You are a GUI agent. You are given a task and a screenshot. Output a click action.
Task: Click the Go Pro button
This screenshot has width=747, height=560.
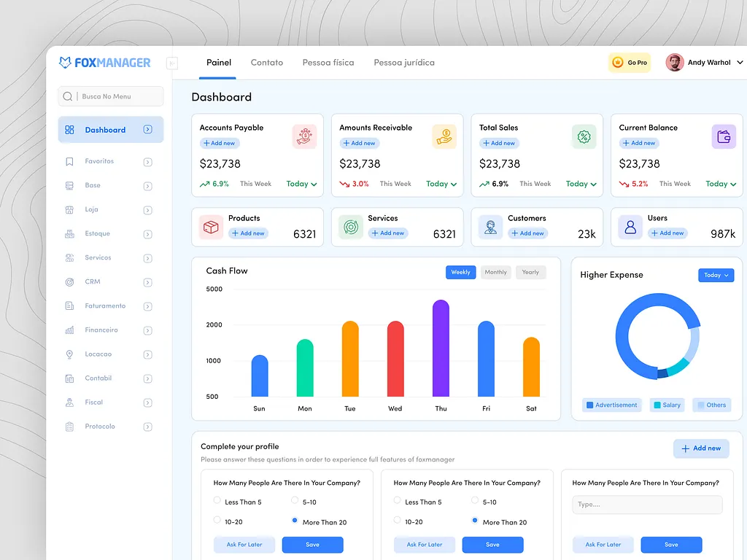630,63
